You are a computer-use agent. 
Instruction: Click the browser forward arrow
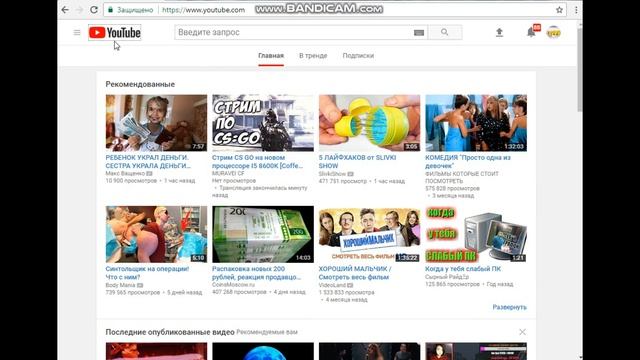pos(80,10)
